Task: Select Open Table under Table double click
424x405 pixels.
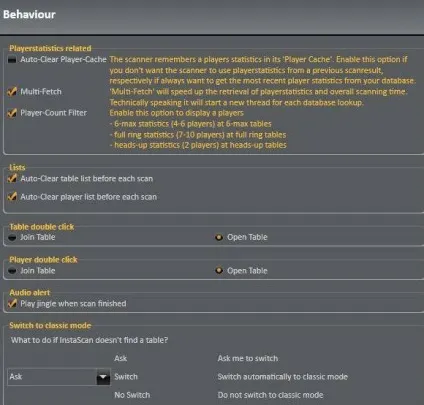Action: pos(219,237)
